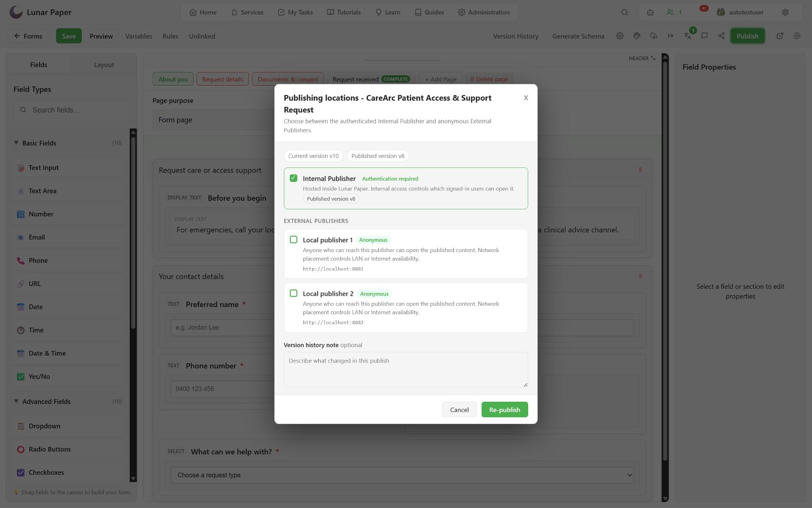Screen dimensions: 812x508
Task: Select the Radio Buttons field type
Action: click(68, 449)
